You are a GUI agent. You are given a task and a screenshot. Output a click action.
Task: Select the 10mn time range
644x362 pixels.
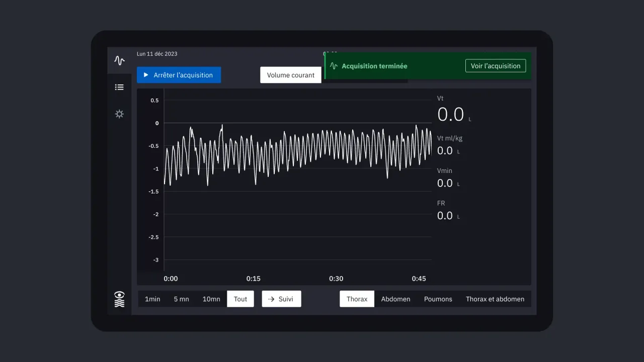(x=211, y=299)
